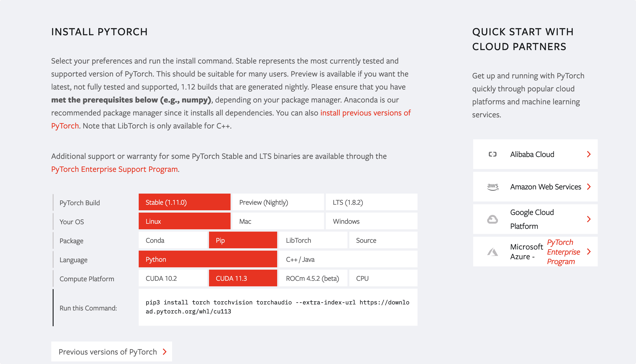Open PyTorch Enterprise Support Program link
Viewport: 636px width, 364px height.
coord(115,169)
